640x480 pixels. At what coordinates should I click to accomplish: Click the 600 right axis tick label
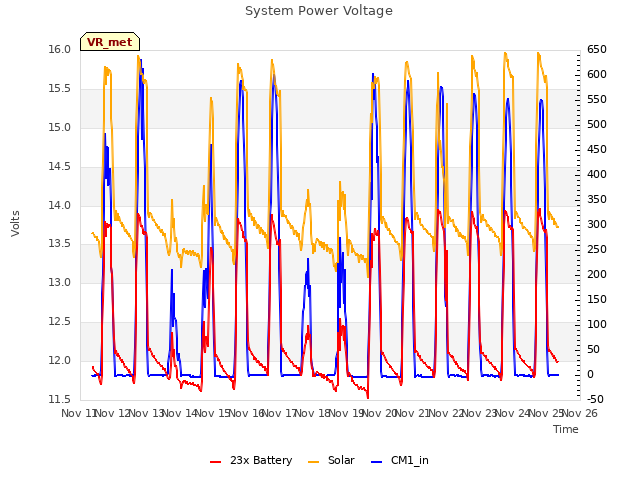click(597, 74)
